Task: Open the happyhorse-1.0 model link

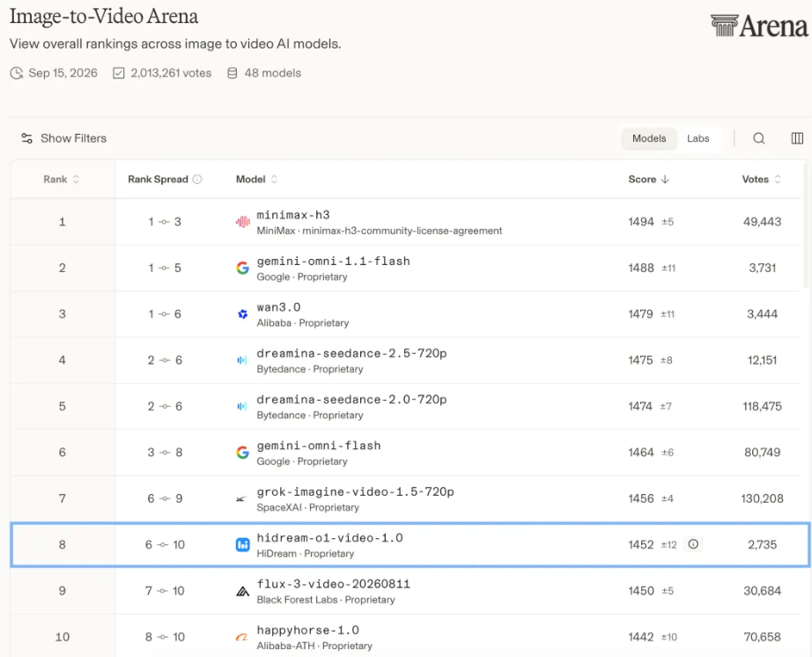Action: pyautogui.click(x=308, y=630)
